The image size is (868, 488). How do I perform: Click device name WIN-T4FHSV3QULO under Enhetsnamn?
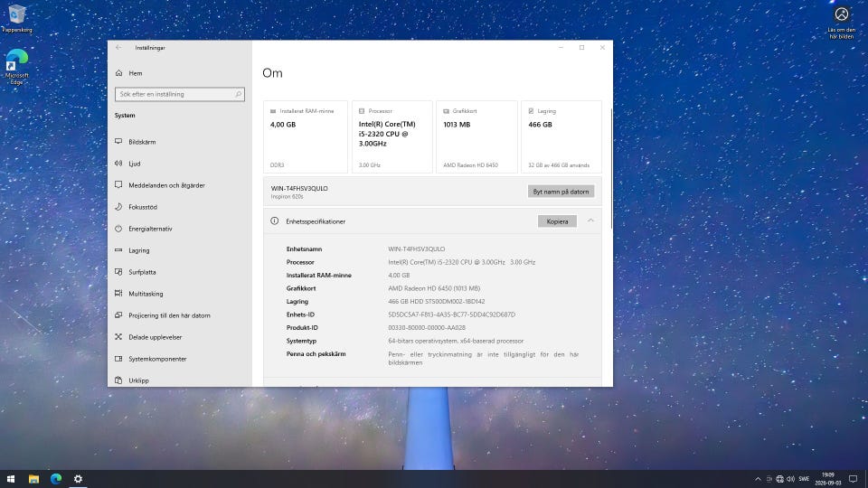click(x=416, y=249)
